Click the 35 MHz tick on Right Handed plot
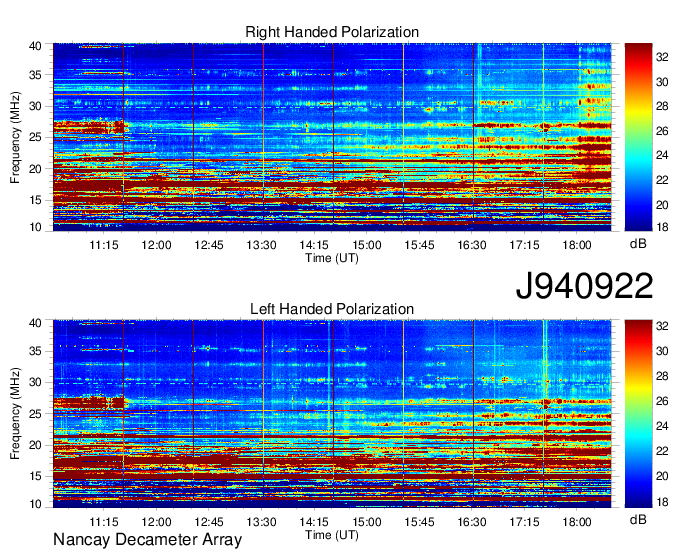The width and height of the screenshot is (680, 552). click(x=35, y=75)
